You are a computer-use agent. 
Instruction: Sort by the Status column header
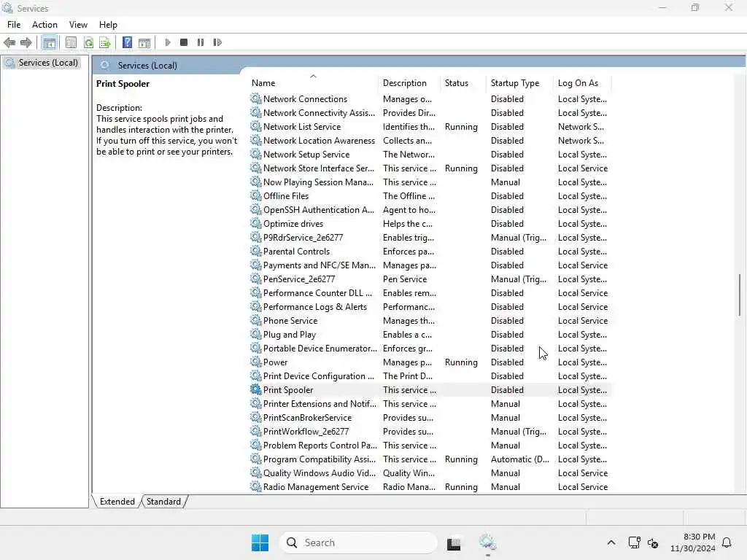(463, 83)
